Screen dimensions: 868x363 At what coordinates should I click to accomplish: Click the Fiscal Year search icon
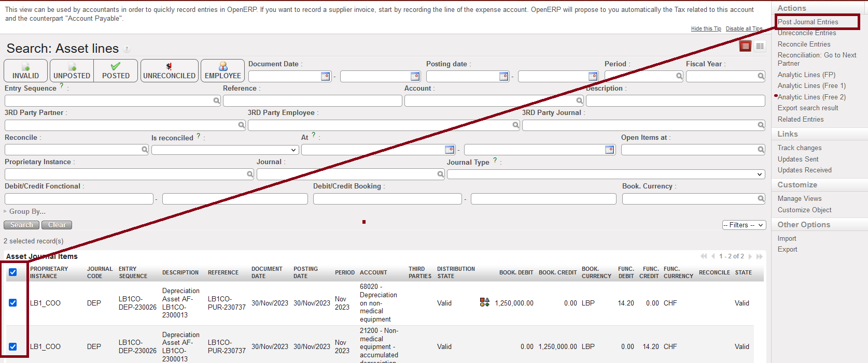pyautogui.click(x=761, y=76)
